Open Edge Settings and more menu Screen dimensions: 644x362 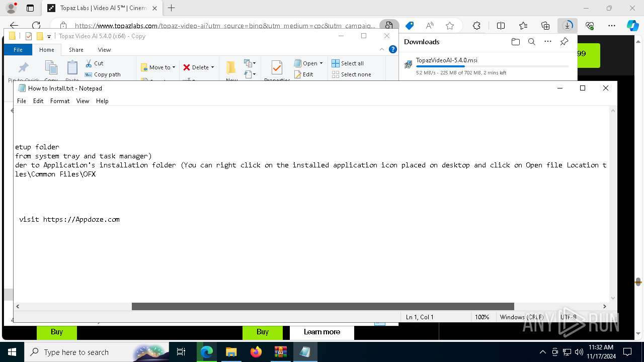click(x=612, y=26)
